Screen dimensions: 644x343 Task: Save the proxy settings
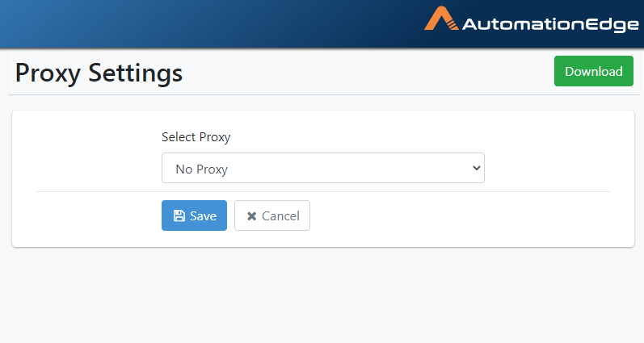tap(194, 215)
